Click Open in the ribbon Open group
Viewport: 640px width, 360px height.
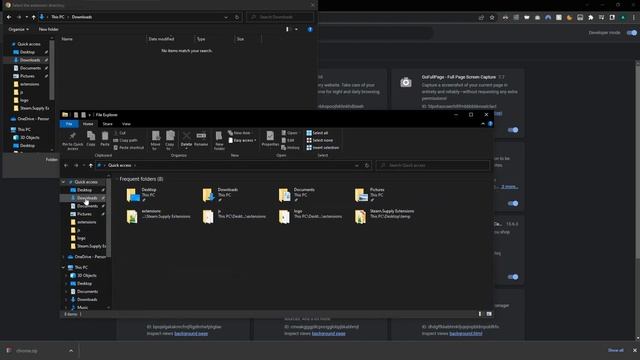pos(290,133)
